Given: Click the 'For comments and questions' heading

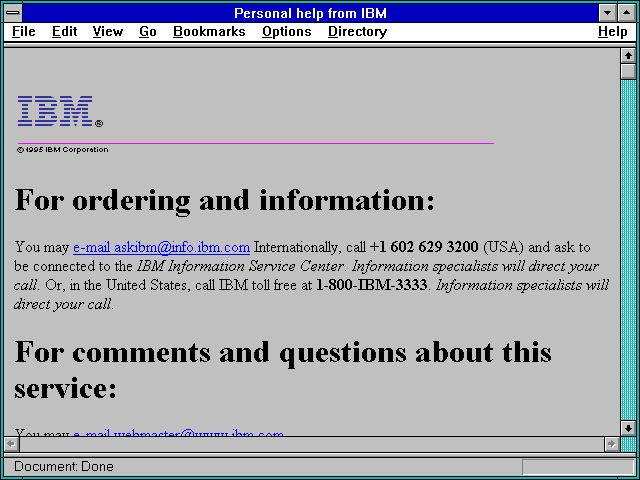Looking at the screenshot, I should click(x=283, y=370).
